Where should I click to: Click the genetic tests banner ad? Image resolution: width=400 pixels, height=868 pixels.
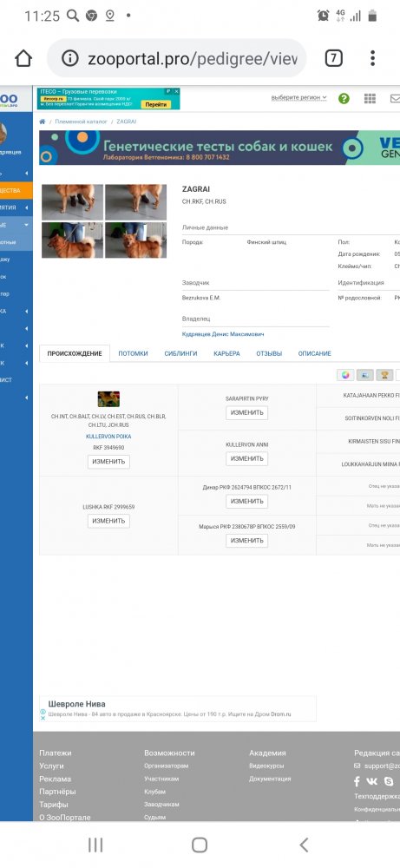[x=219, y=148]
